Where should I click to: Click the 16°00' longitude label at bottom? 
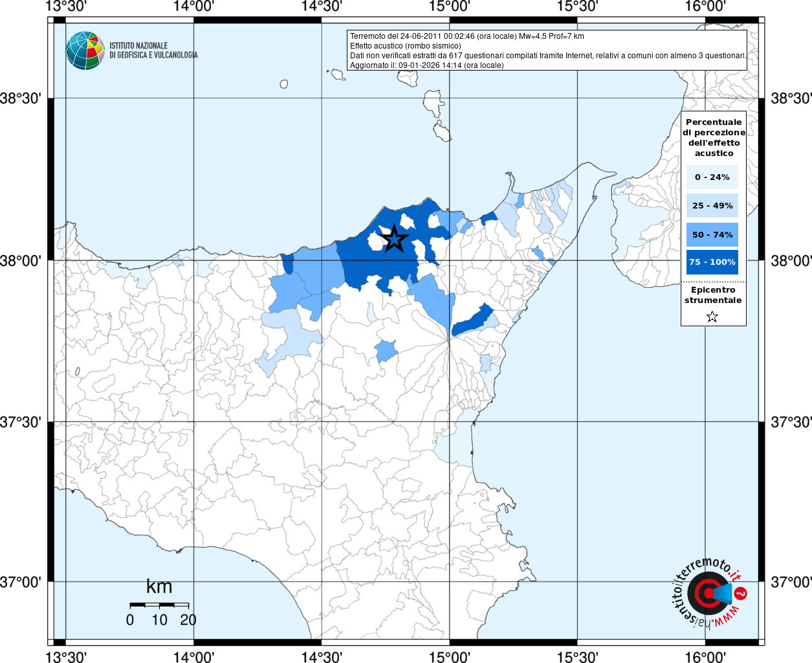coord(705,657)
